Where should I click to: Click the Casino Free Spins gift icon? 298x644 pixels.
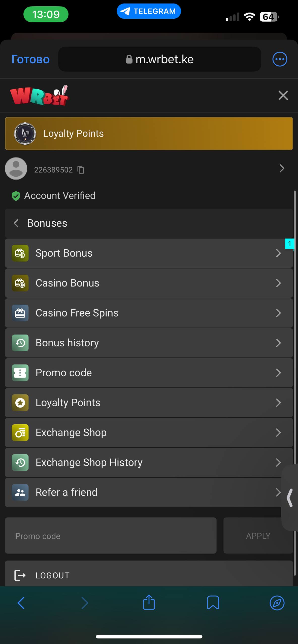pos(20,313)
